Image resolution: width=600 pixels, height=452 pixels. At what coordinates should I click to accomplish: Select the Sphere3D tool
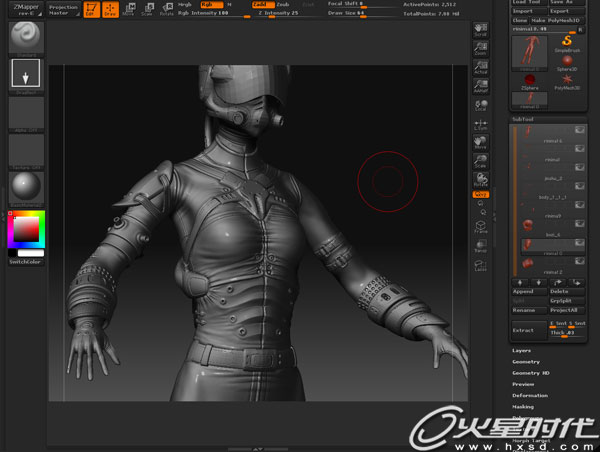tap(566, 62)
